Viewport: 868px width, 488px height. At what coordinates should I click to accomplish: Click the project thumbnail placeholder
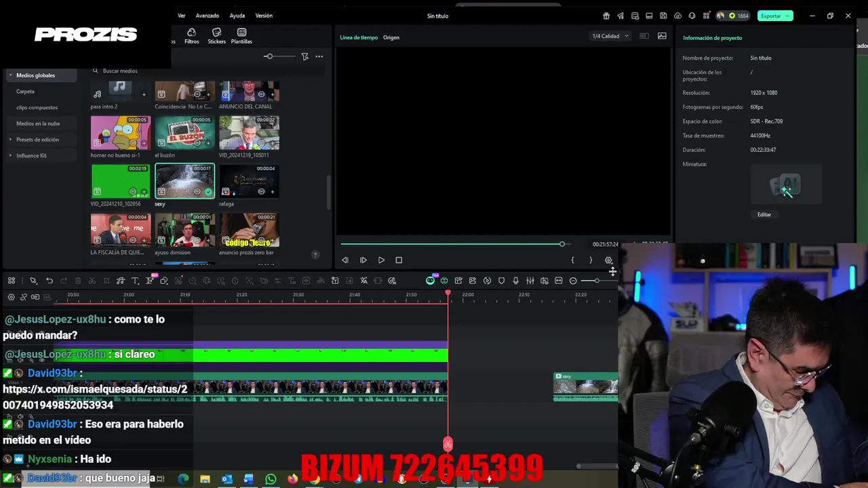pyautogui.click(x=786, y=184)
